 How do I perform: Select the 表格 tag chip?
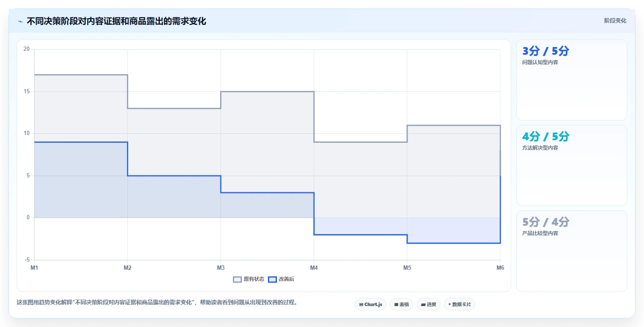[x=401, y=304]
